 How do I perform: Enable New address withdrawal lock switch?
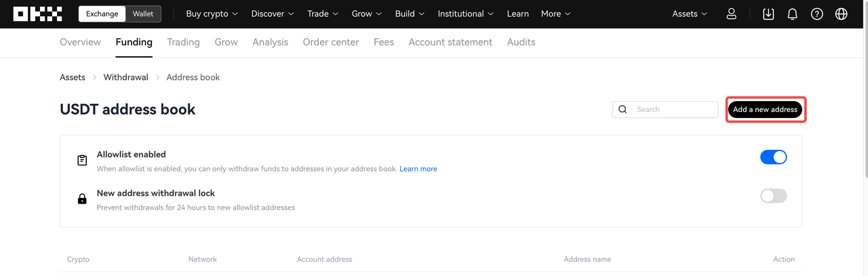pos(773,196)
